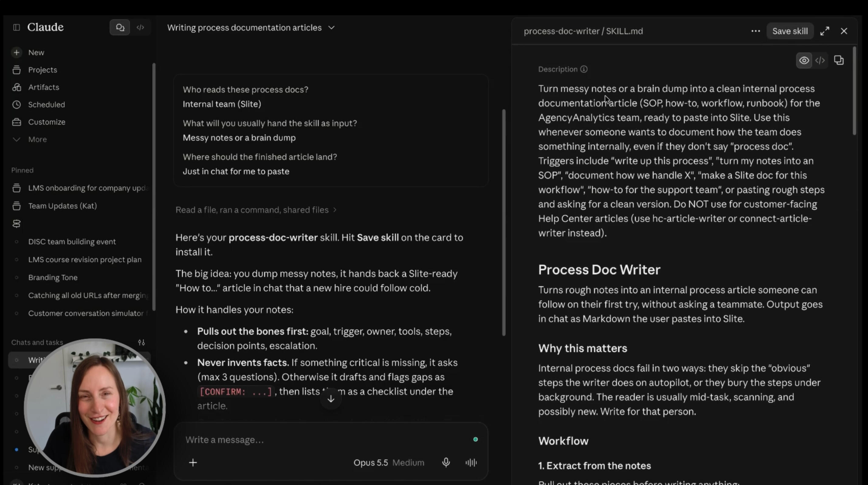Viewport: 868px width, 485px height.
Task: Expand More in the sidebar
Action: tap(37, 139)
